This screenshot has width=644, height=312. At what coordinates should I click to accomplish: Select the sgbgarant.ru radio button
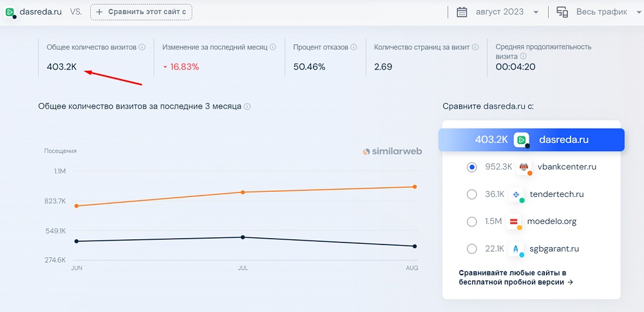(x=472, y=249)
